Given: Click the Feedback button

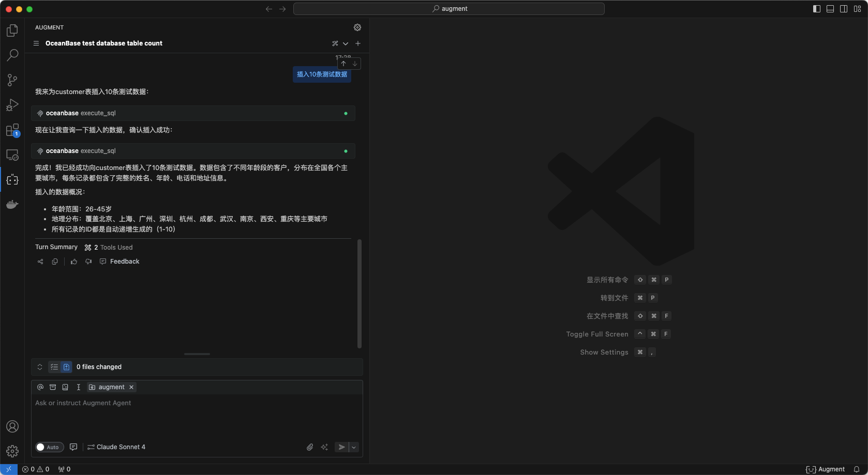Looking at the screenshot, I should pos(119,262).
